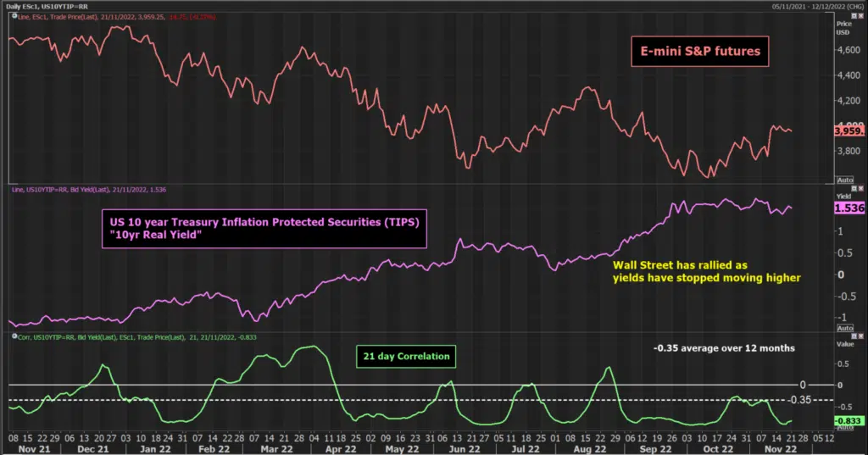The height and width of the screenshot is (455, 868).
Task: Toggle Auto scaling on the correlation axis
Action: pyautogui.click(x=845, y=428)
